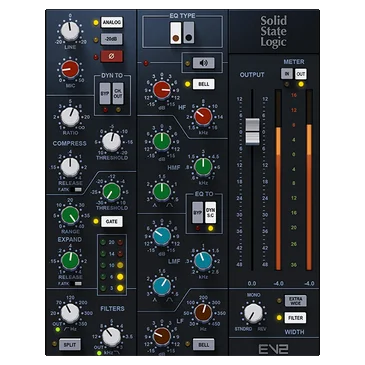
Task: Select the brown EQ TYPE switch
Action: [175, 33]
